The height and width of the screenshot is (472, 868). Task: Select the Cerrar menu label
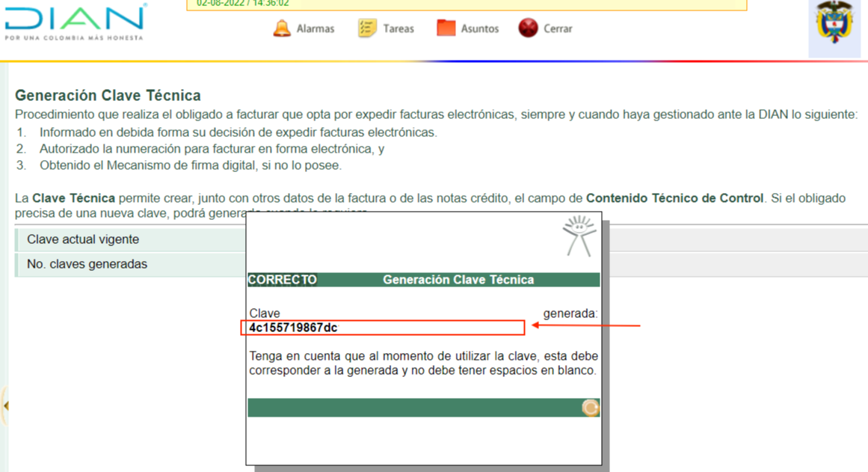coord(558,29)
